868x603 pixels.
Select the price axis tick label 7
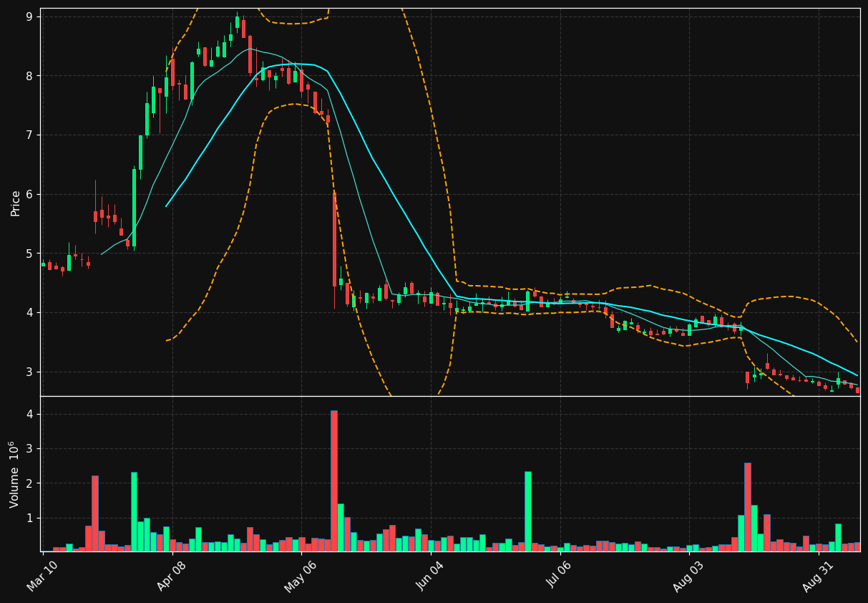[30, 135]
